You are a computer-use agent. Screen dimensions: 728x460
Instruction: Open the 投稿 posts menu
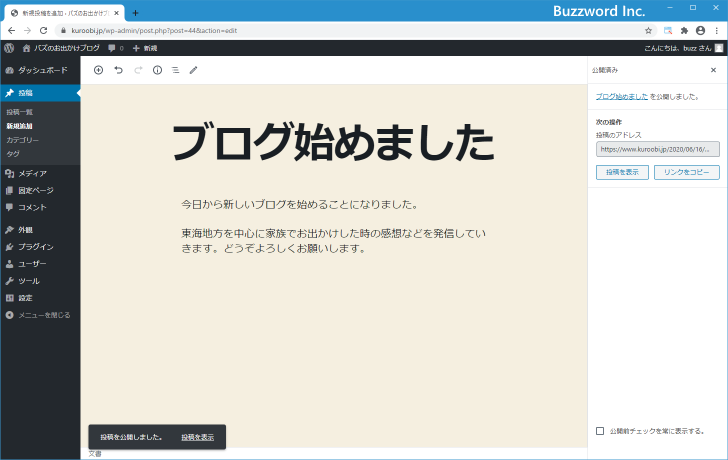tap(40, 93)
